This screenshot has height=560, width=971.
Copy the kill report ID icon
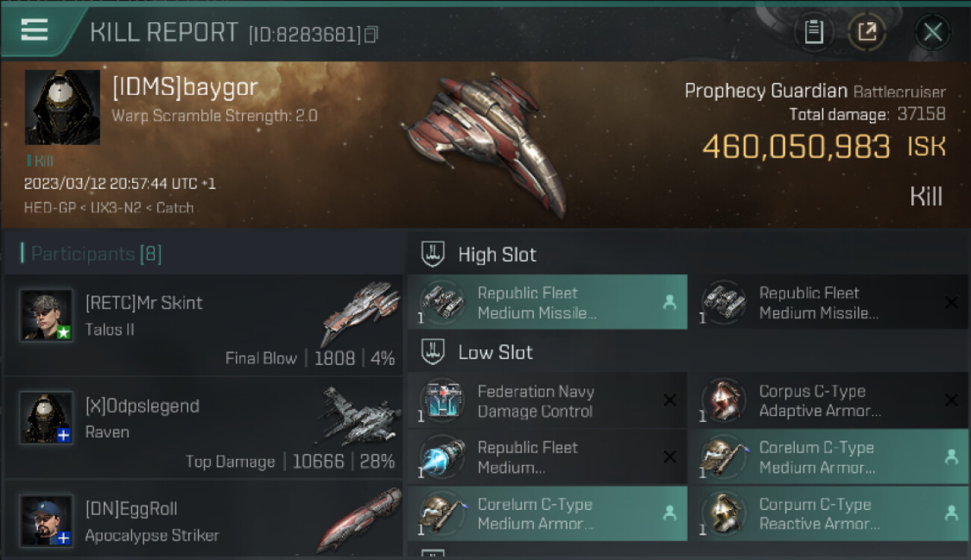pos(371,34)
